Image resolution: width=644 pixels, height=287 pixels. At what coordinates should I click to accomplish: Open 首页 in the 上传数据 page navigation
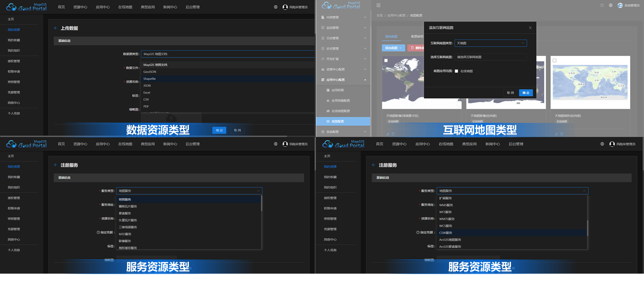click(x=62, y=7)
